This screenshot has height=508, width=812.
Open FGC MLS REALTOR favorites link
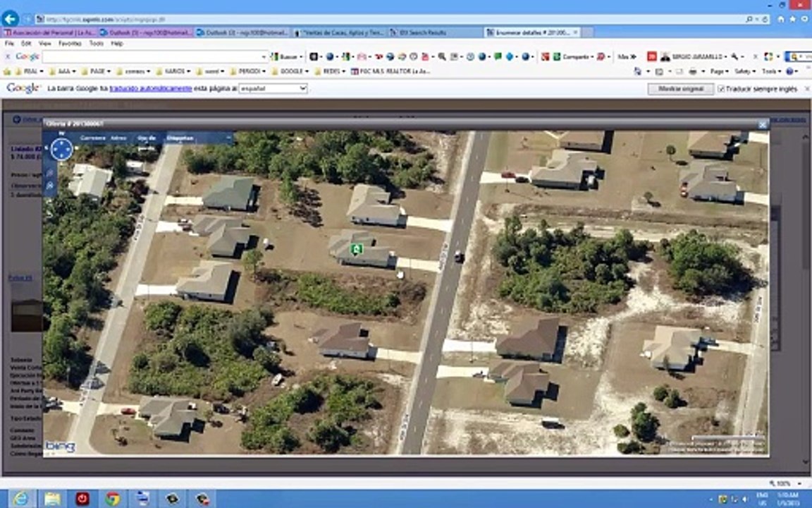pyautogui.click(x=390, y=71)
